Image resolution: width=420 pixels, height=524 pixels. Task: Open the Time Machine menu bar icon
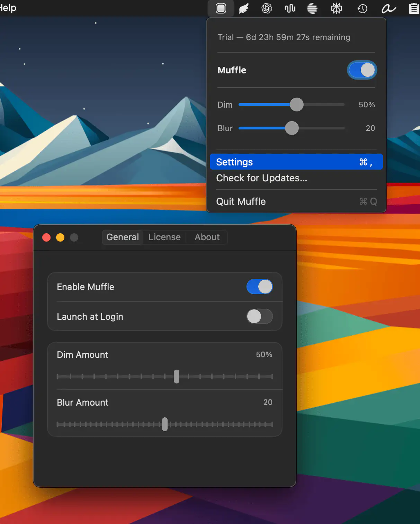(362, 8)
